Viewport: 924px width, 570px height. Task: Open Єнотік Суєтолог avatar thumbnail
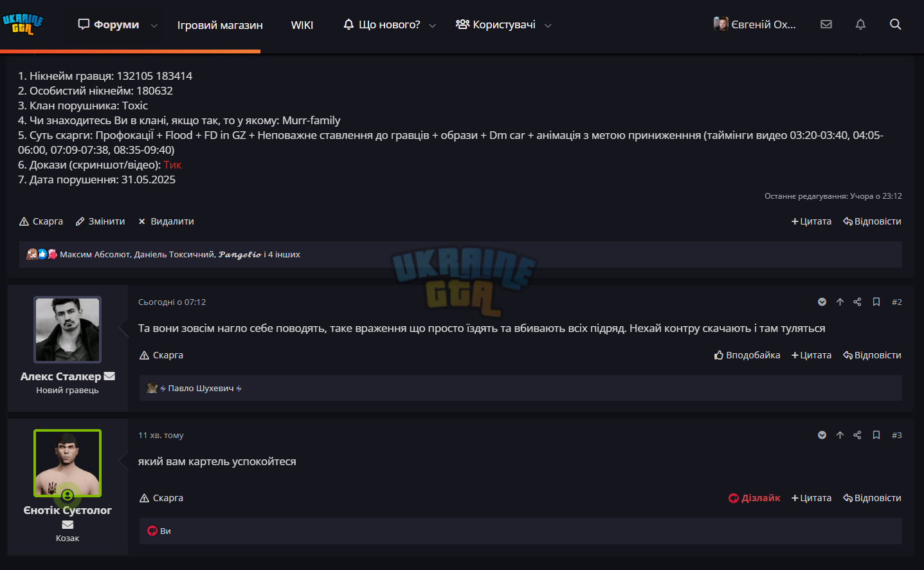pyautogui.click(x=68, y=463)
